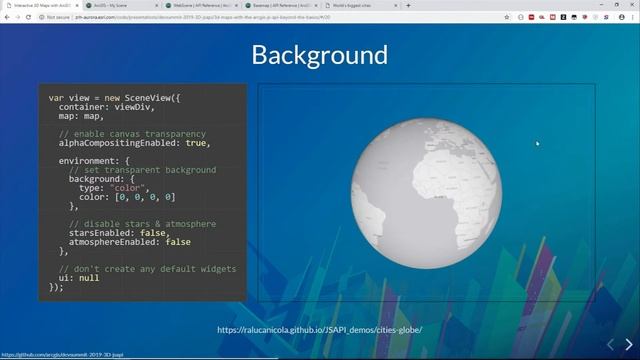Close the WebScene API Reference tab
This screenshot has width=640, height=360.
(236, 6)
